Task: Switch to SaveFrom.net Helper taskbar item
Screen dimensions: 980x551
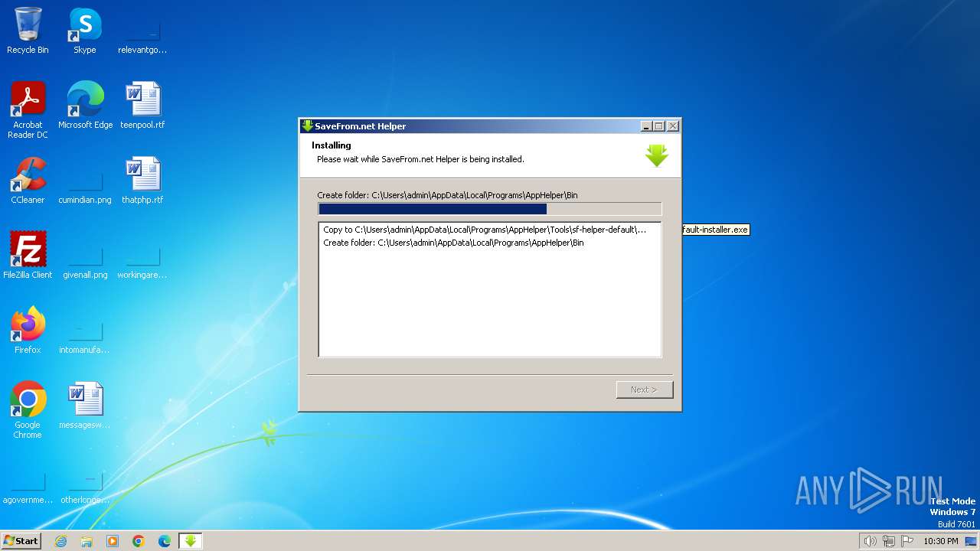Action: click(x=191, y=541)
